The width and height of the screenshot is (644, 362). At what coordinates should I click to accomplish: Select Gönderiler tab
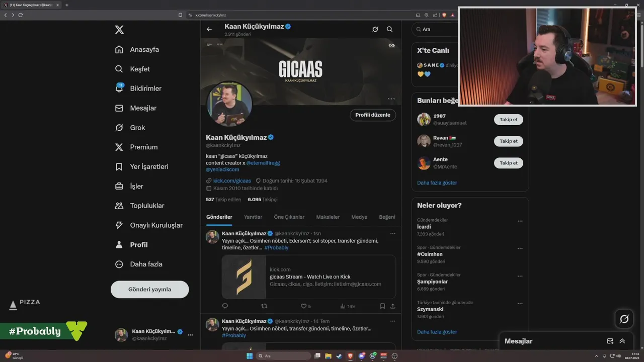pos(219,217)
